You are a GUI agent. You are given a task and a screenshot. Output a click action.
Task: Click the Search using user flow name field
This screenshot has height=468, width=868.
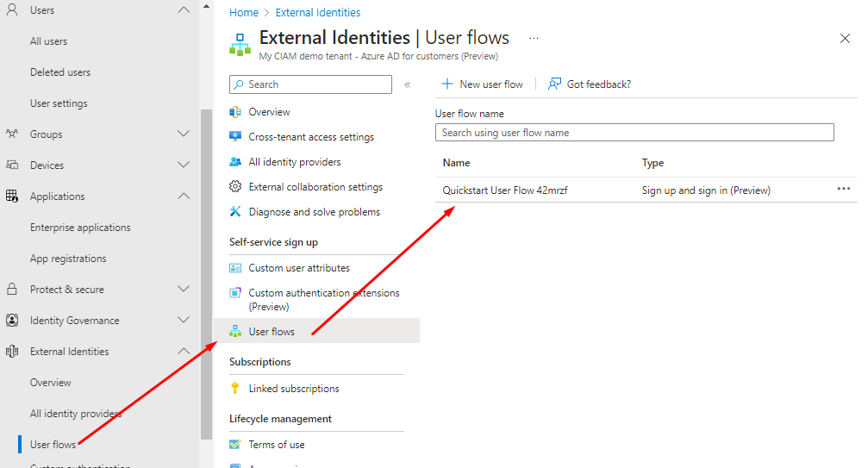634,133
